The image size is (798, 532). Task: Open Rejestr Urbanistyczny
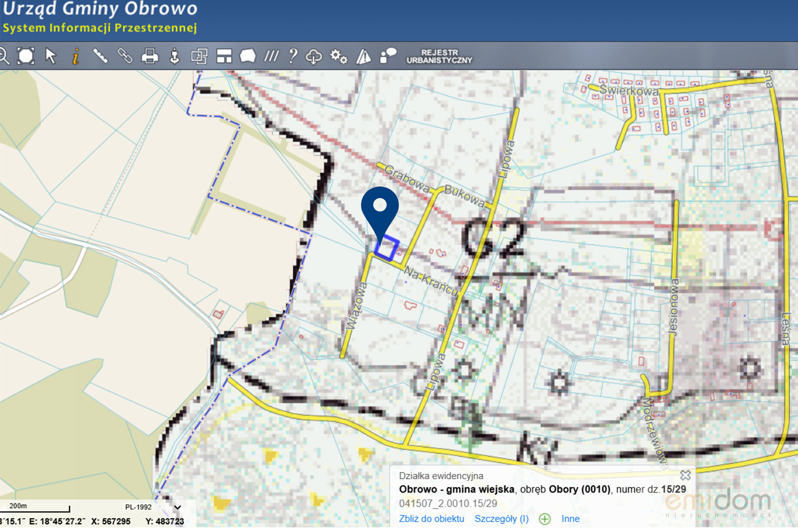[x=440, y=56]
